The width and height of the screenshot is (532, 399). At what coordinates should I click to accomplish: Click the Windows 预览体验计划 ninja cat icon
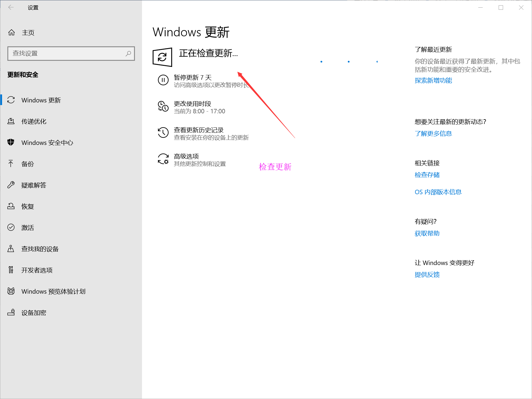coord(11,291)
